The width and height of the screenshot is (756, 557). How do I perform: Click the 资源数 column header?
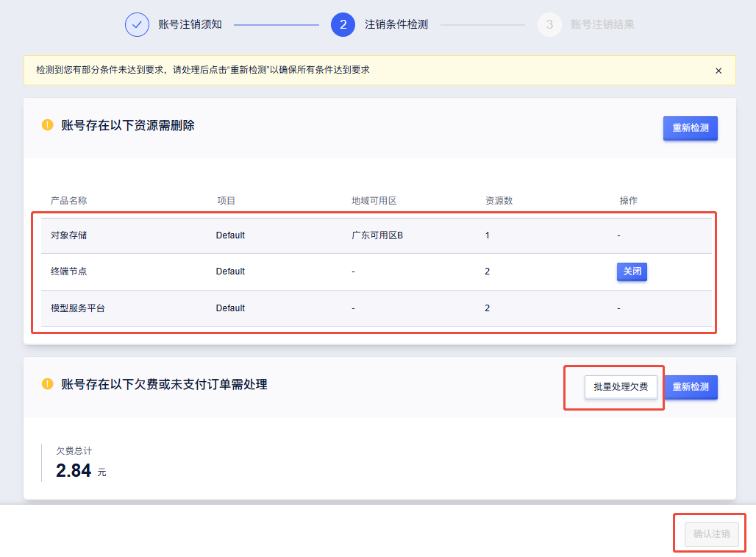[x=499, y=201]
